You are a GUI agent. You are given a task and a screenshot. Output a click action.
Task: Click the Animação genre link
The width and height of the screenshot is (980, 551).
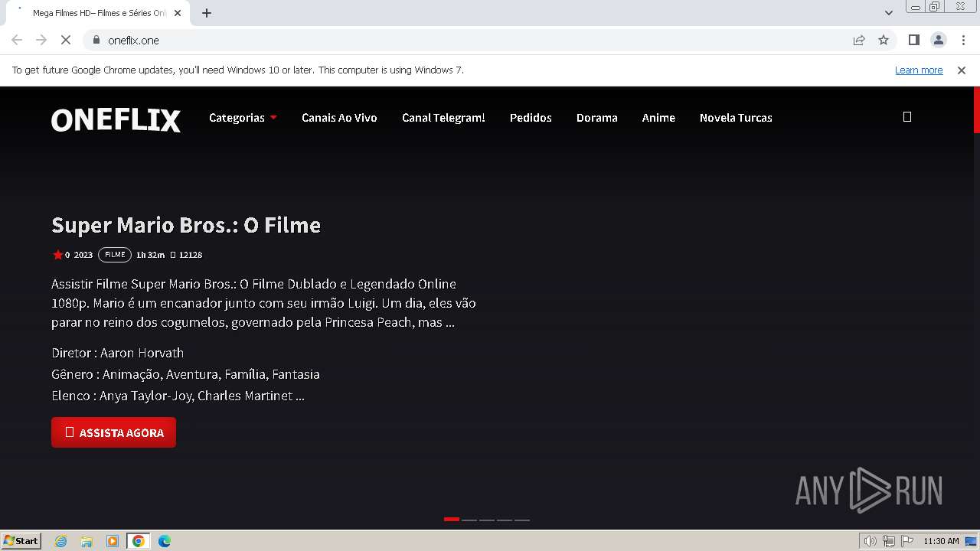pyautogui.click(x=132, y=374)
